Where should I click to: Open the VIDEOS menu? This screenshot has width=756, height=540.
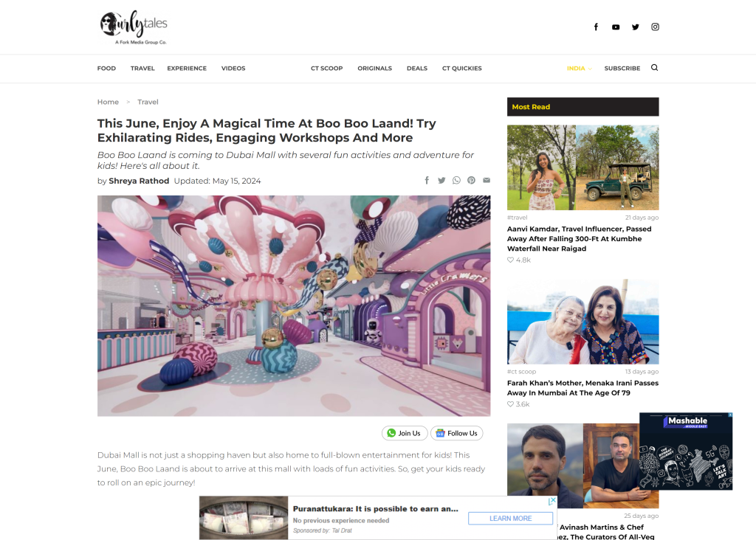click(233, 69)
